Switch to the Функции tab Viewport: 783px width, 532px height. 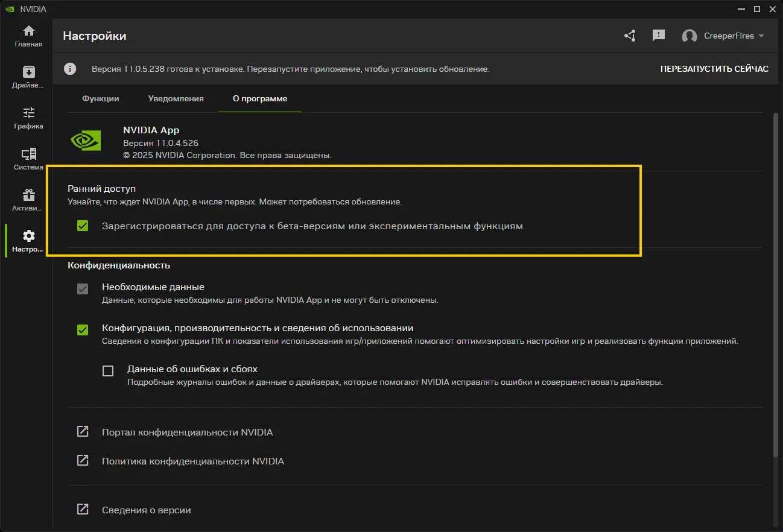coord(101,98)
